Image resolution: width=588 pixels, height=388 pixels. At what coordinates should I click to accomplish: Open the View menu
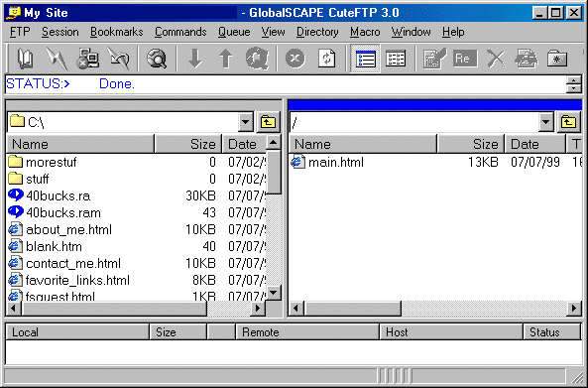pos(273,32)
